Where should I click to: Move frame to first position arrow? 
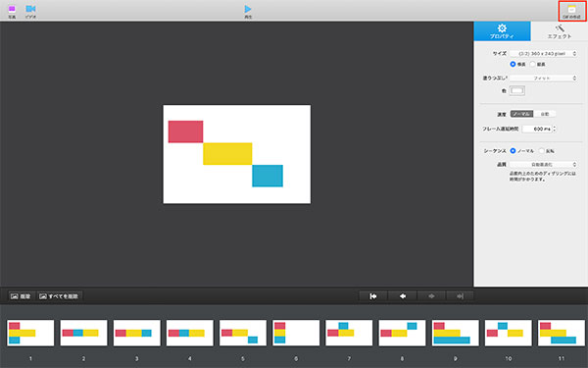[373, 296]
